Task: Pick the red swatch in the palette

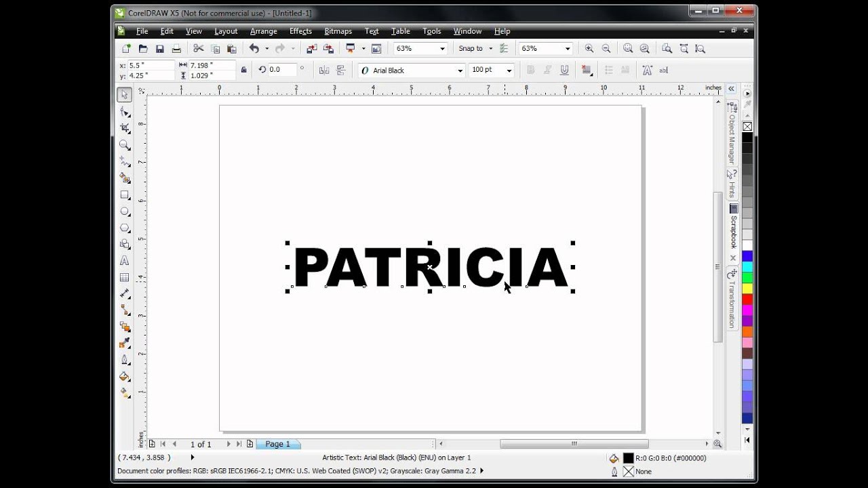Action: pyautogui.click(x=747, y=299)
